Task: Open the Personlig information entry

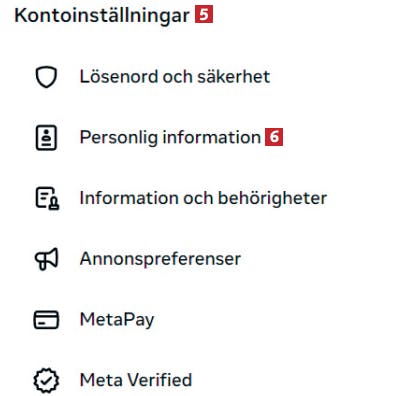Action: click(x=170, y=137)
